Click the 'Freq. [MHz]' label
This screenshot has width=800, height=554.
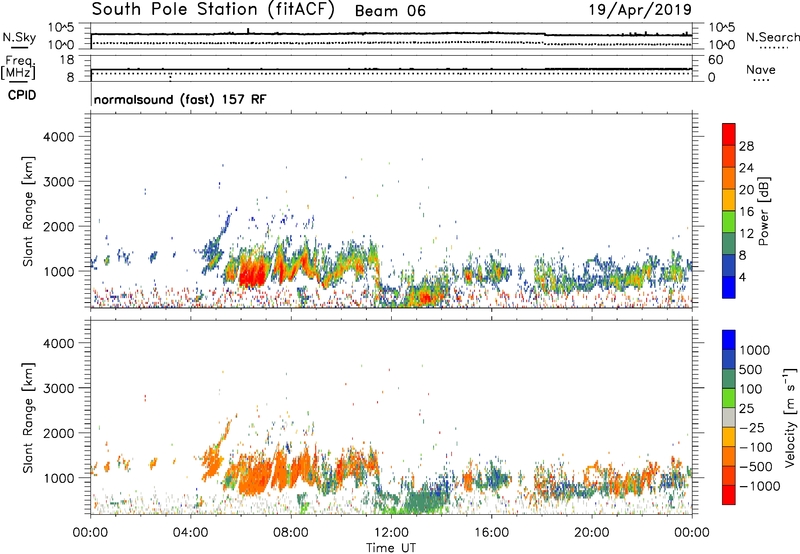(18, 68)
